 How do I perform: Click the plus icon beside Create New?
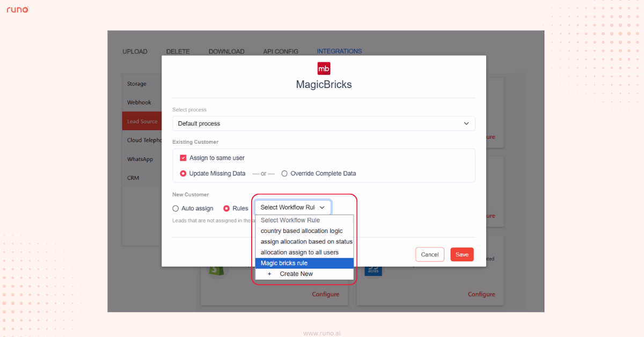[x=269, y=274]
